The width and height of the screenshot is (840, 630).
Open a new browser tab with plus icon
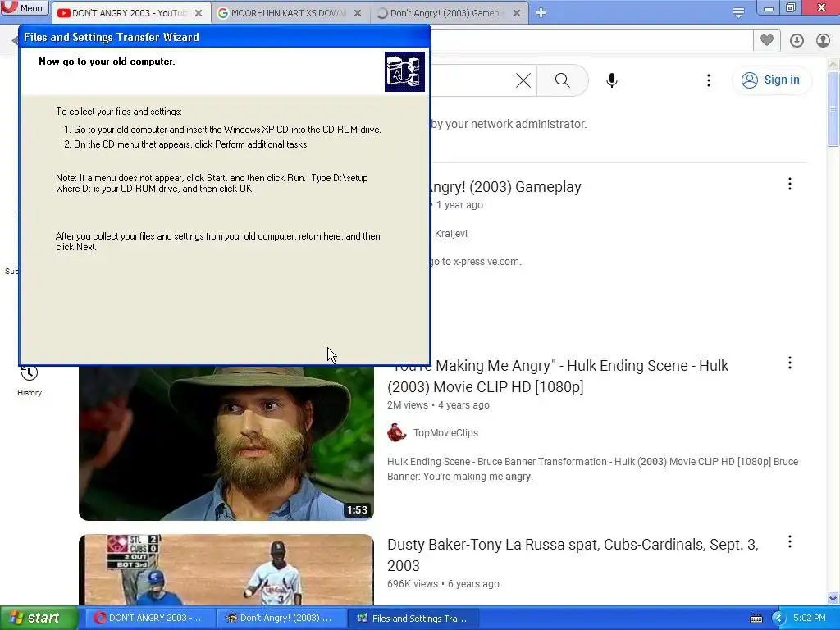[541, 13]
